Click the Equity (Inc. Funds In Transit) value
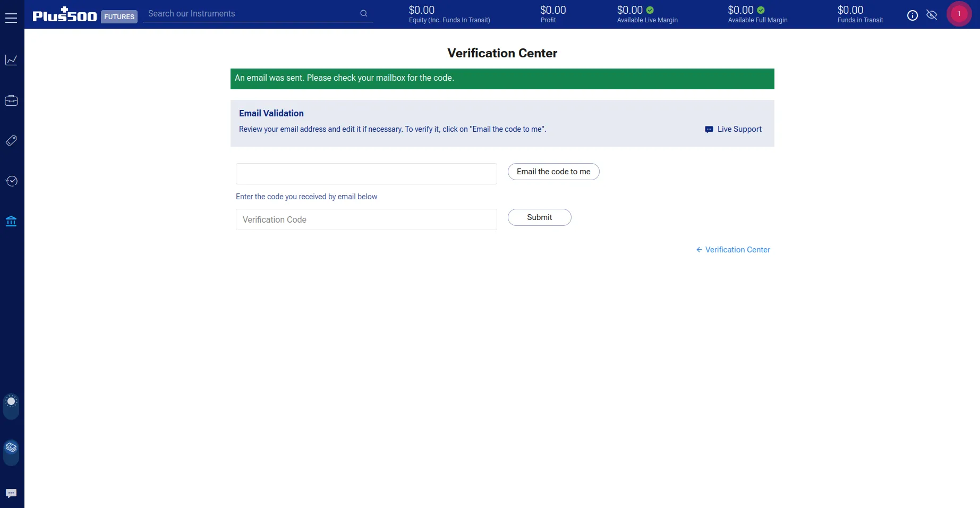 422,10
